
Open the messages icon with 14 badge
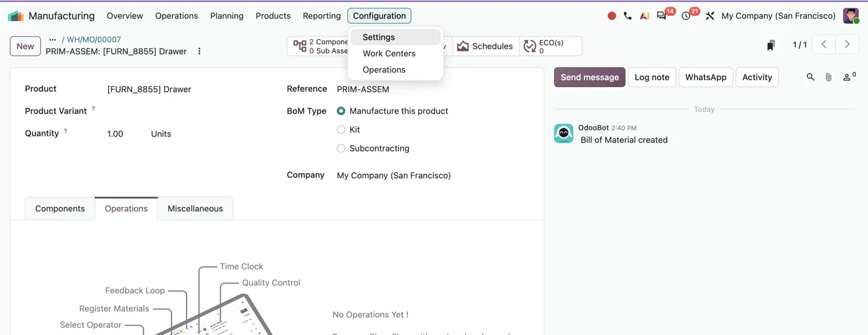pos(662,16)
